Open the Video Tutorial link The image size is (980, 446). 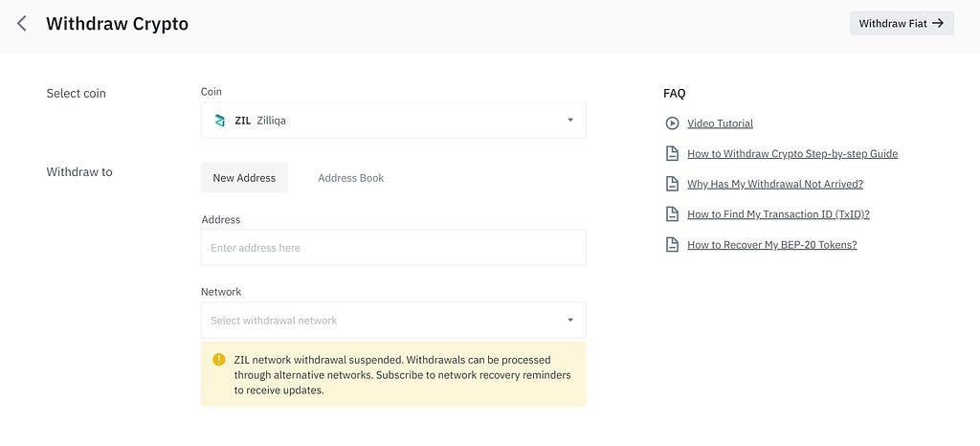720,123
